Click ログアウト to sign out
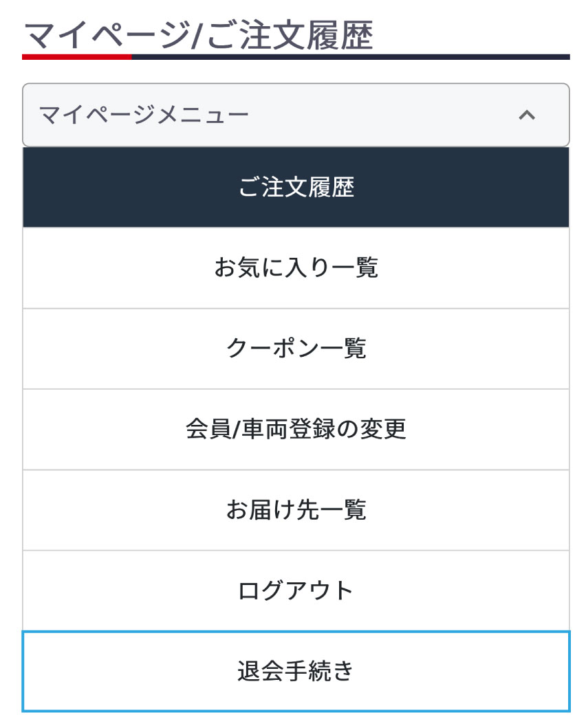The height and width of the screenshot is (728, 586). (x=296, y=591)
